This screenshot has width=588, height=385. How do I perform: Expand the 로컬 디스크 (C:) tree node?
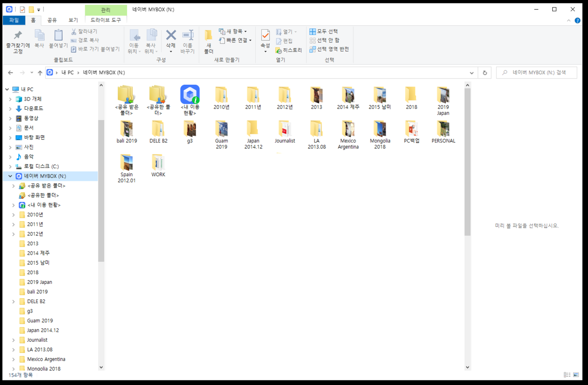tap(10, 166)
